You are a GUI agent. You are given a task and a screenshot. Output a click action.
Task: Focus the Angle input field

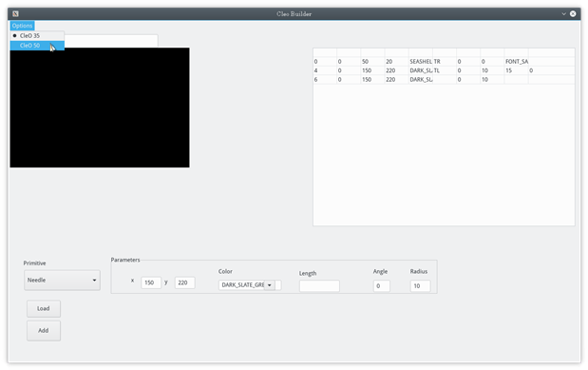click(x=381, y=286)
